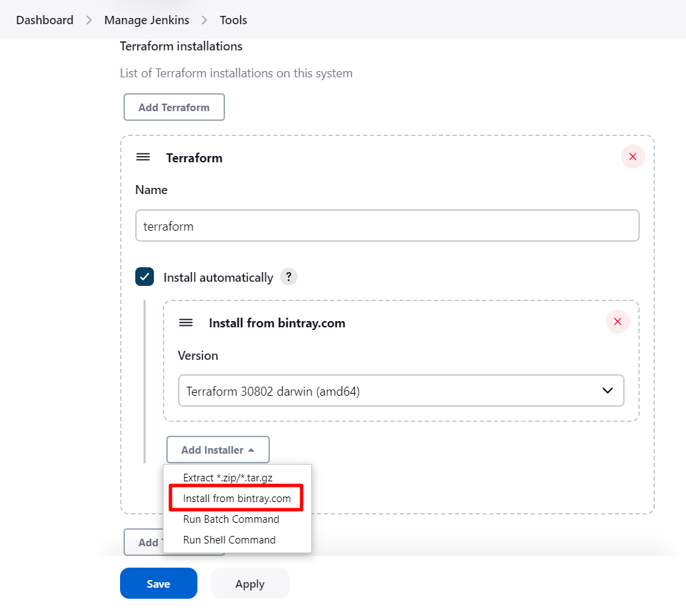Uncheck the Install automatically checkbox
Image resolution: width=686 pixels, height=616 pixels.
pyautogui.click(x=144, y=277)
